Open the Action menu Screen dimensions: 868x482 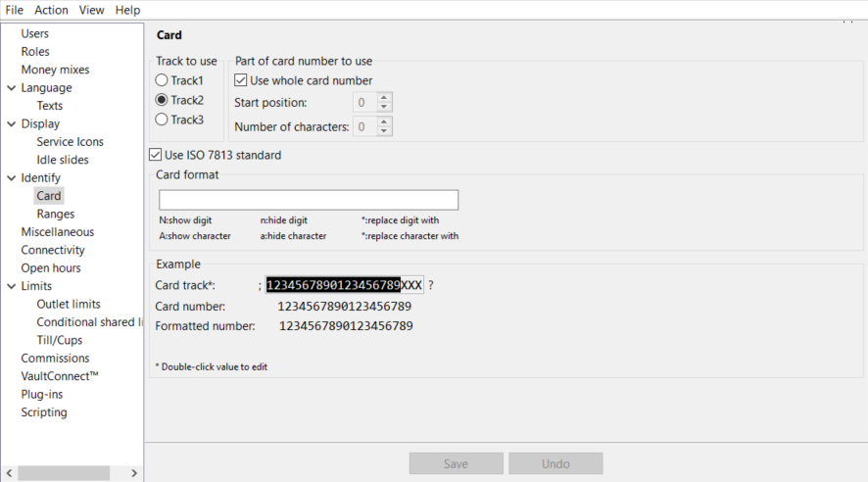coord(51,10)
